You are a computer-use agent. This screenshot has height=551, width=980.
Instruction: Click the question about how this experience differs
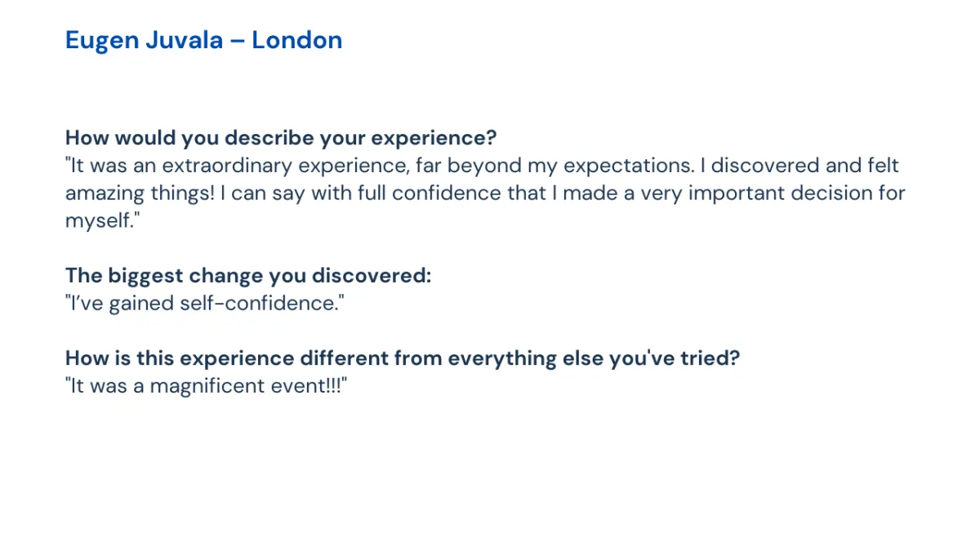403,358
